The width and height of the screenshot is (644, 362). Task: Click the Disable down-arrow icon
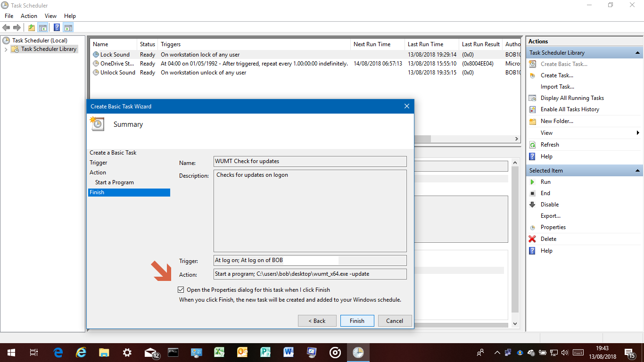pyautogui.click(x=532, y=205)
